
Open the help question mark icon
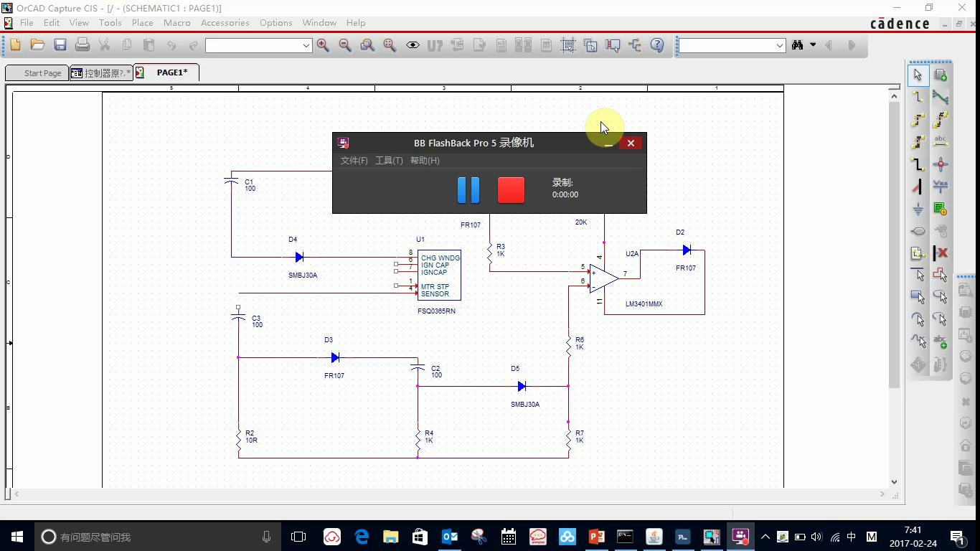click(x=657, y=45)
